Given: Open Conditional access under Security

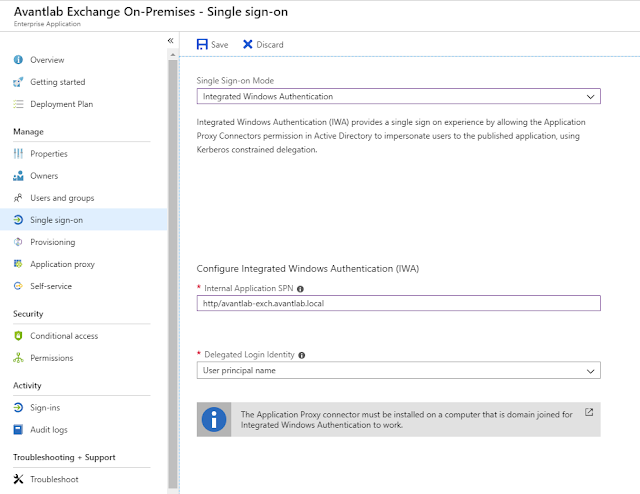Looking at the screenshot, I should click(x=83, y=336).
